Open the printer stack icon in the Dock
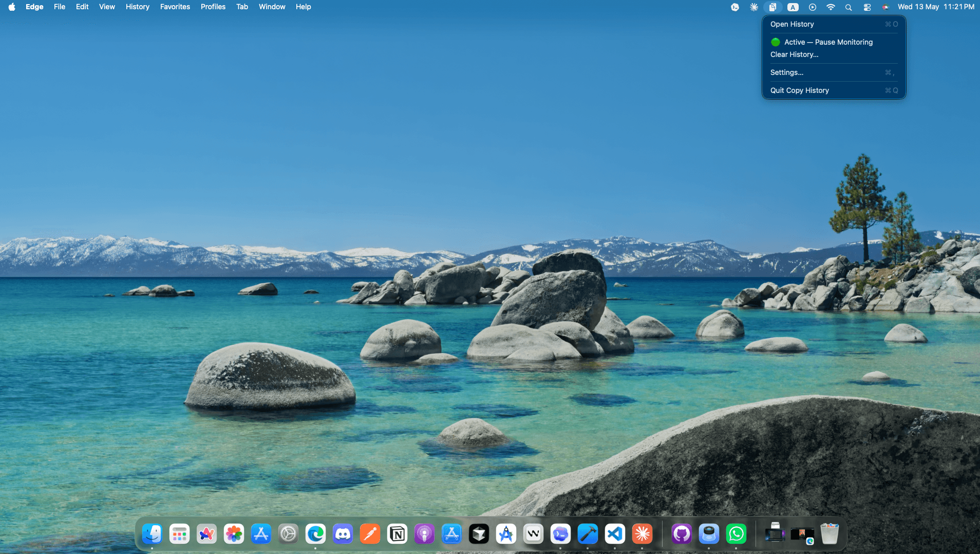This screenshot has height=554, width=980. coord(775,533)
